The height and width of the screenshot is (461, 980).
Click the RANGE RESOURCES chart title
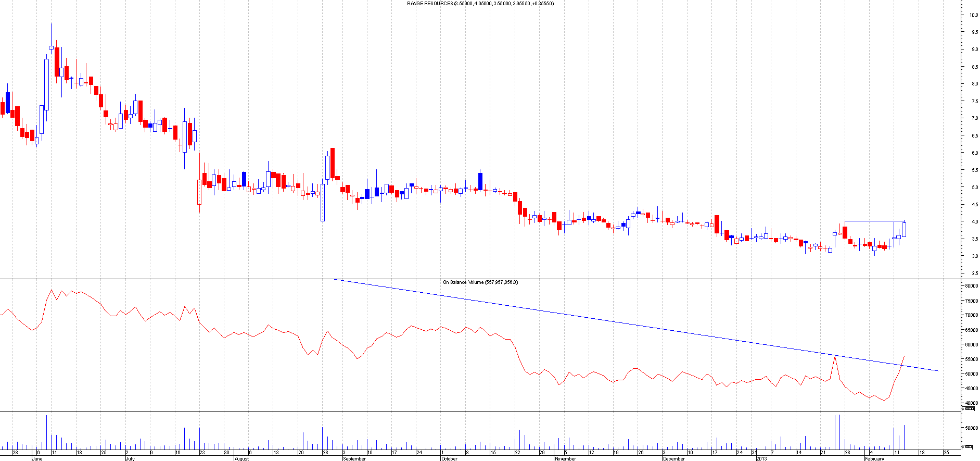[x=480, y=4]
